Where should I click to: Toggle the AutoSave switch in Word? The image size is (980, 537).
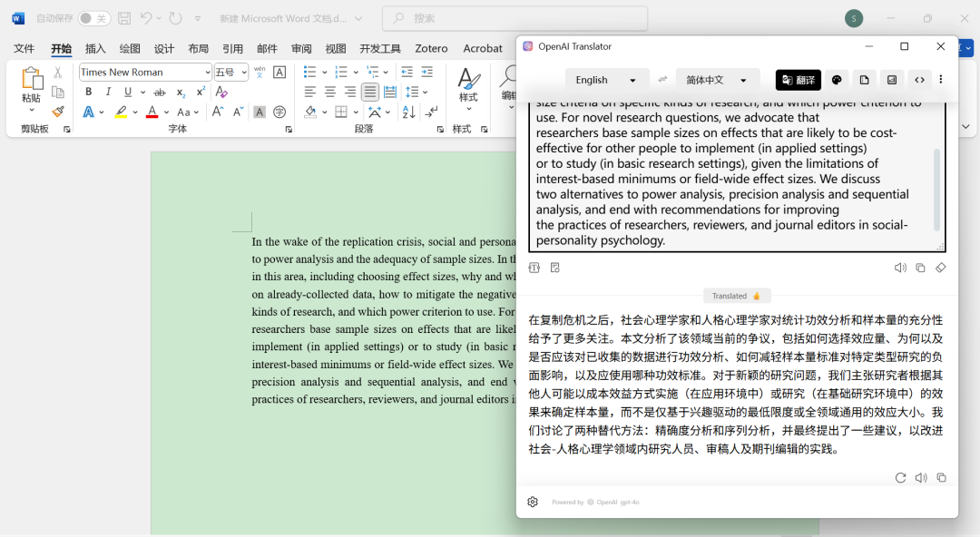[93, 18]
